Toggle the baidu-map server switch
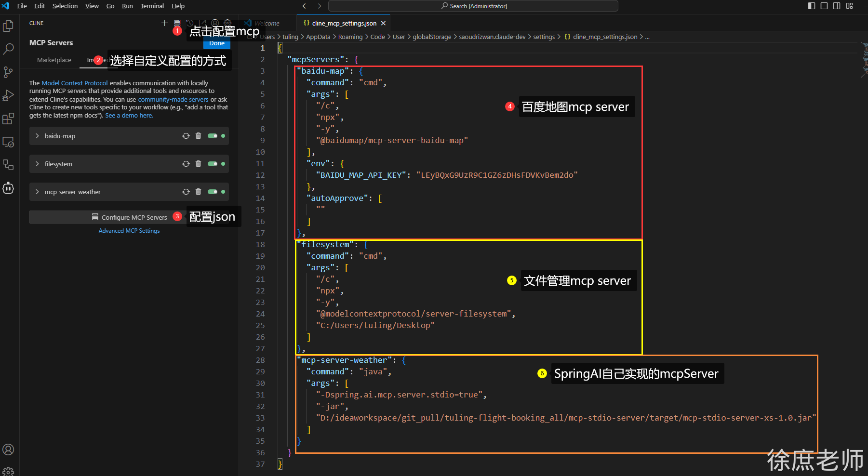 pos(212,136)
